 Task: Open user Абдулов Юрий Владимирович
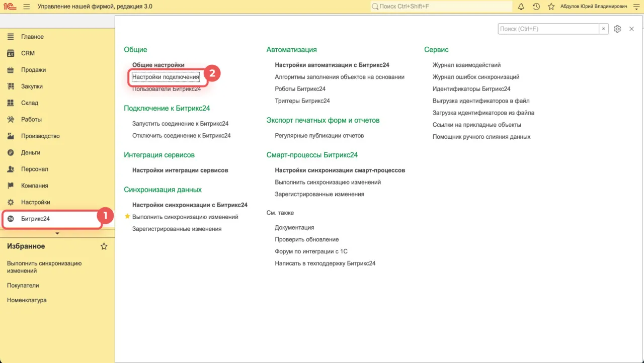pyautogui.click(x=594, y=7)
